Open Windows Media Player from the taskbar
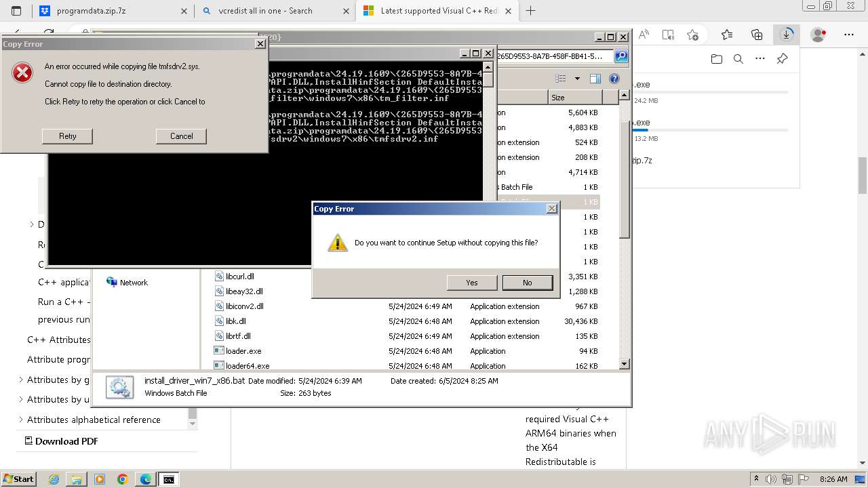 click(x=100, y=479)
